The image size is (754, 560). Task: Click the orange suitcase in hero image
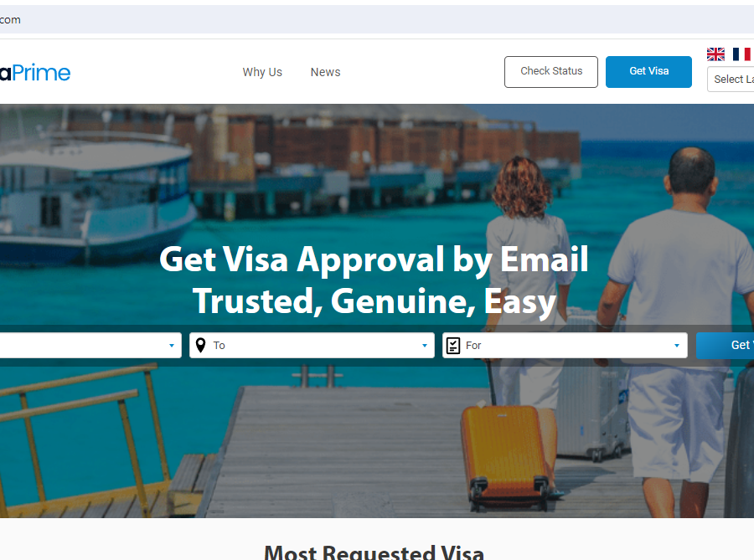(504, 458)
